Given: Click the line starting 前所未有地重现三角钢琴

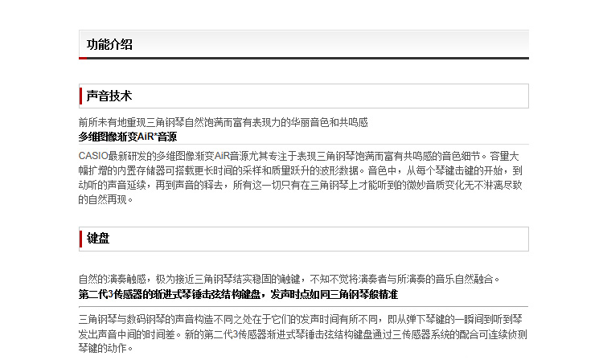Looking at the screenshot, I should [x=223, y=123].
